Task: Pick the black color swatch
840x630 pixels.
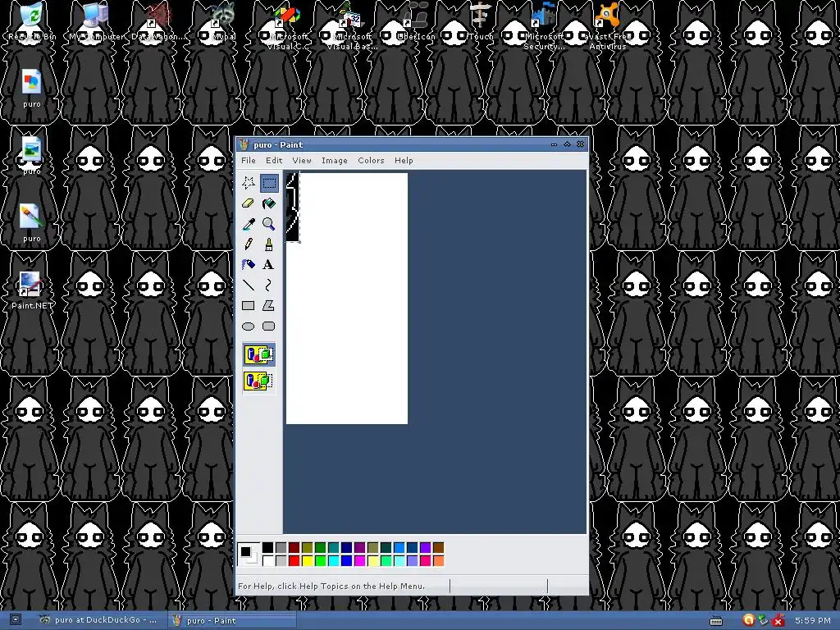Action: [268, 547]
